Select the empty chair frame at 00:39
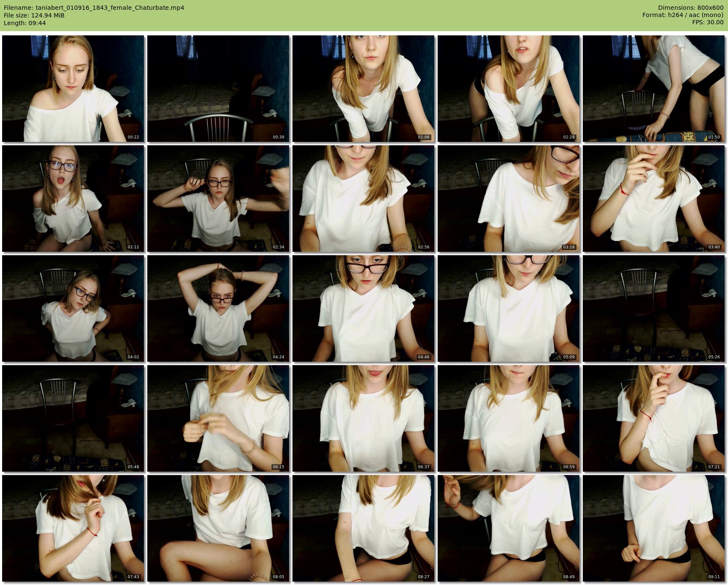 [218, 89]
